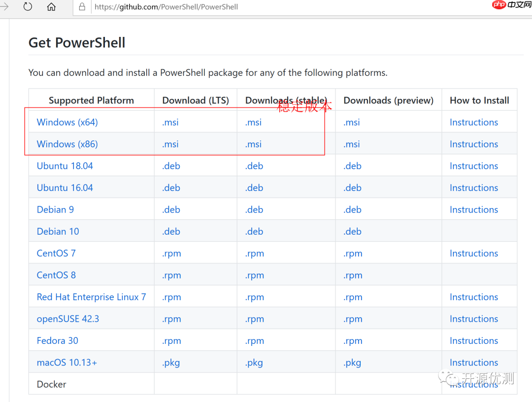Image resolution: width=532 pixels, height=402 pixels.
Task: Open Instructions for Ubuntu 18.04
Action: [x=473, y=166]
